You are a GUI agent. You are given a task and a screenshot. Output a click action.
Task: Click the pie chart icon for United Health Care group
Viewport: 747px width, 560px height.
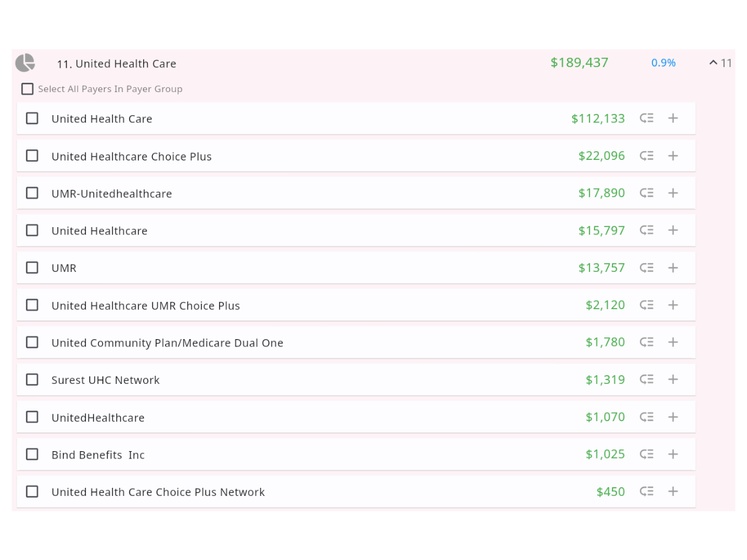point(25,63)
